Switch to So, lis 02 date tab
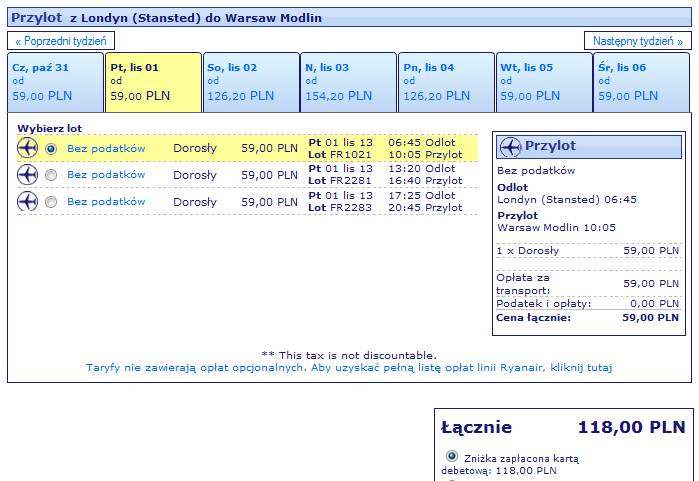This screenshot has width=699, height=481. click(251, 82)
